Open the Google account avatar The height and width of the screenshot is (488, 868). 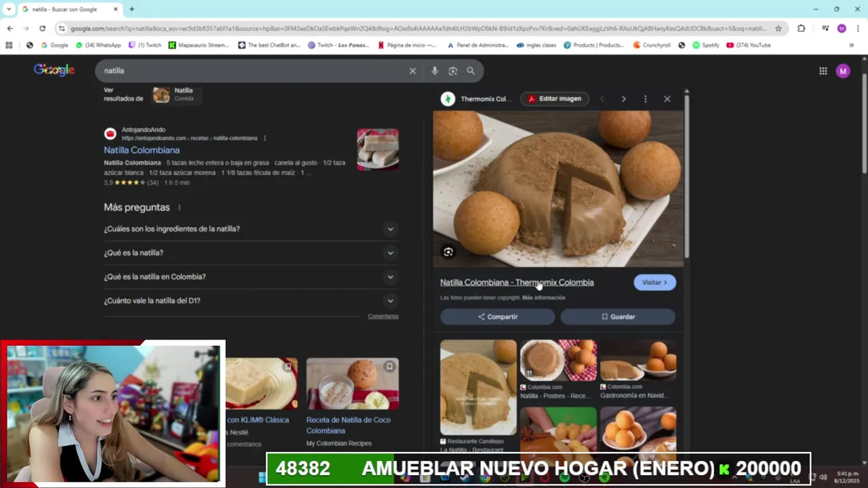click(843, 70)
